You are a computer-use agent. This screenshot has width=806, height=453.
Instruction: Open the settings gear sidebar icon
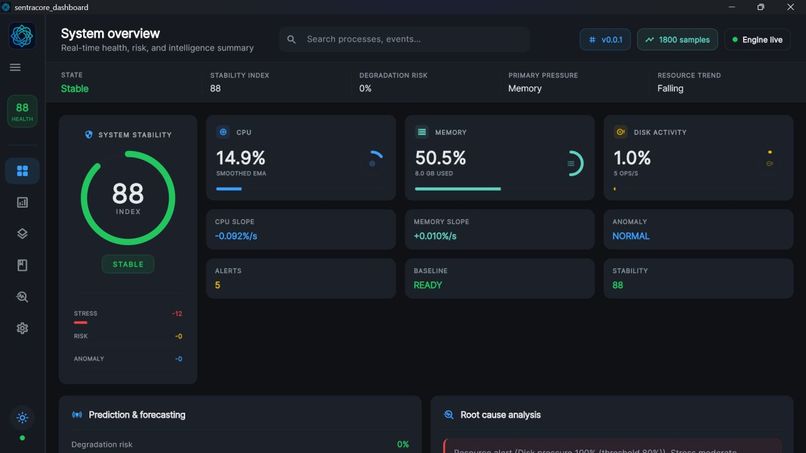(x=22, y=328)
